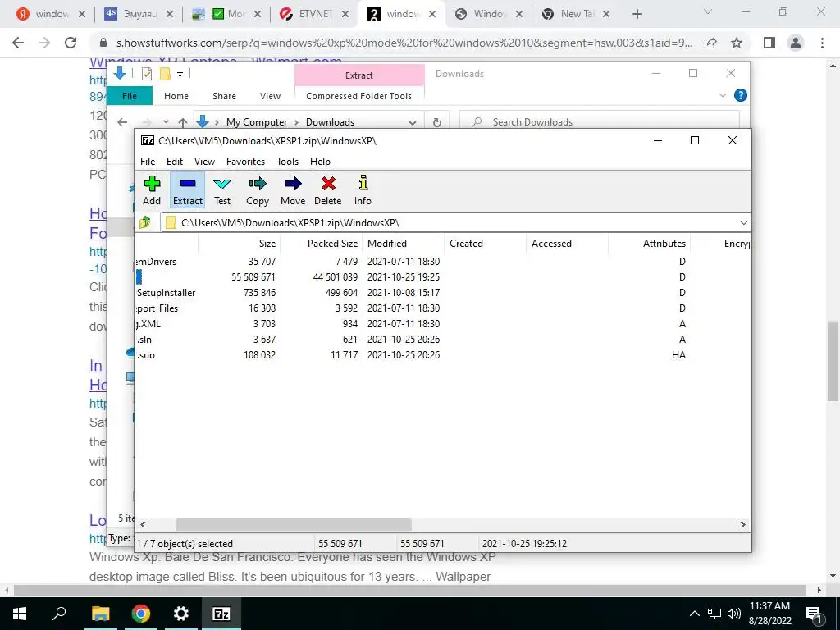Open 7-Zip View menu
The width and height of the screenshot is (840, 630).
click(204, 162)
